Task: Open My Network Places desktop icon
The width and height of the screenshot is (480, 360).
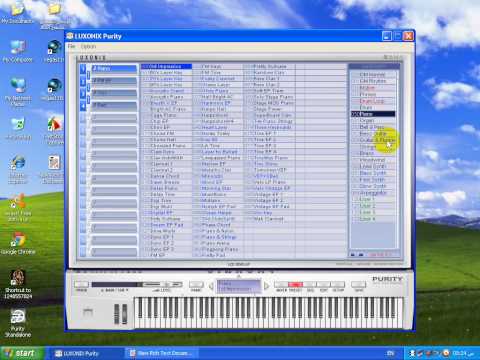Action: [x=18, y=92]
